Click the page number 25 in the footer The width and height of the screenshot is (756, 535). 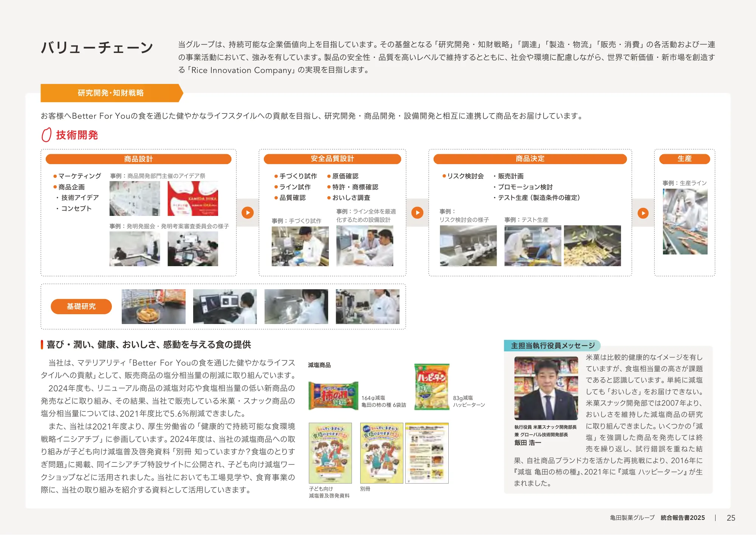[x=731, y=518]
